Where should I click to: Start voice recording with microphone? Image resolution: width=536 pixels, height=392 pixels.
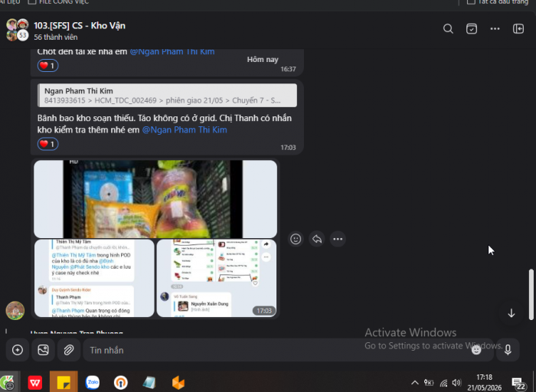(x=508, y=350)
